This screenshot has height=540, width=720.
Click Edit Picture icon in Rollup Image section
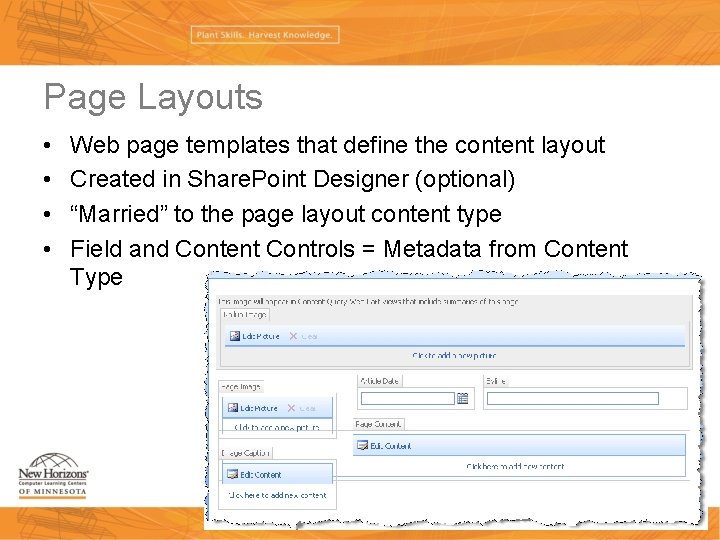[235, 336]
